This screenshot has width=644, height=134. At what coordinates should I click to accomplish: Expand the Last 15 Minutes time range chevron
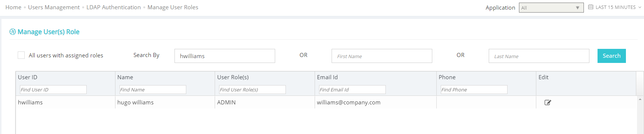point(640,7)
